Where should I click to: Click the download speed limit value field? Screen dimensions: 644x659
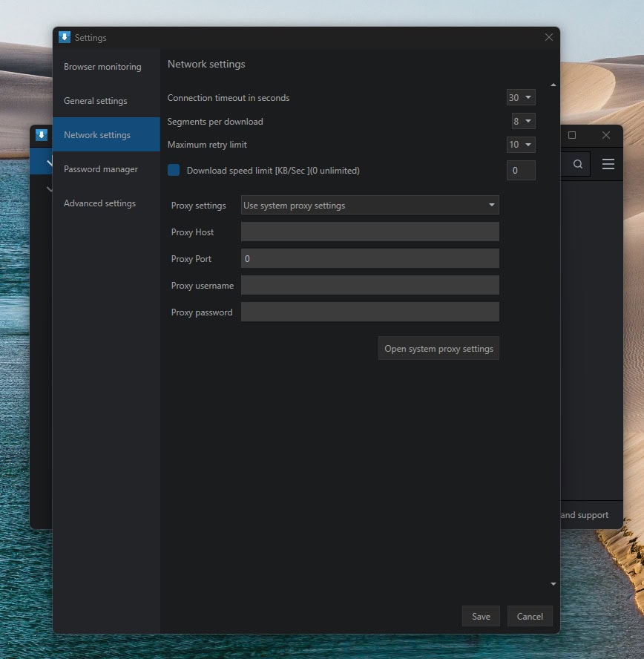coord(521,170)
